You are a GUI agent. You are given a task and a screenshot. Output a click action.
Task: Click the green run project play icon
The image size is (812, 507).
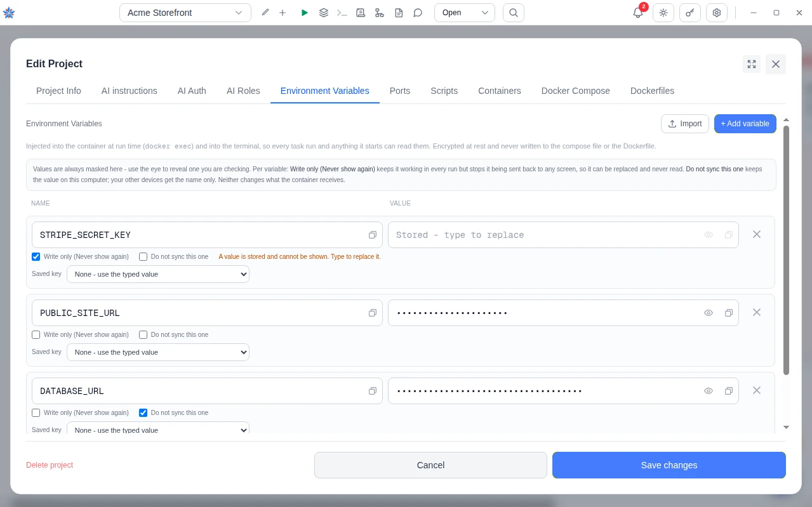(x=305, y=13)
